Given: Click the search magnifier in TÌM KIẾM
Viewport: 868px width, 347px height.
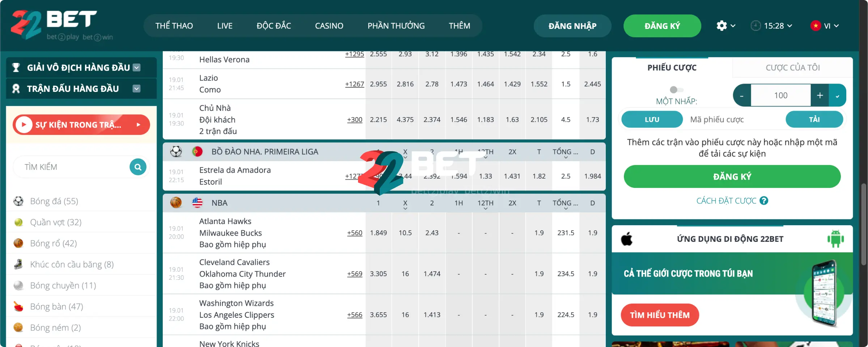Looking at the screenshot, I should (x=137, y=167).
